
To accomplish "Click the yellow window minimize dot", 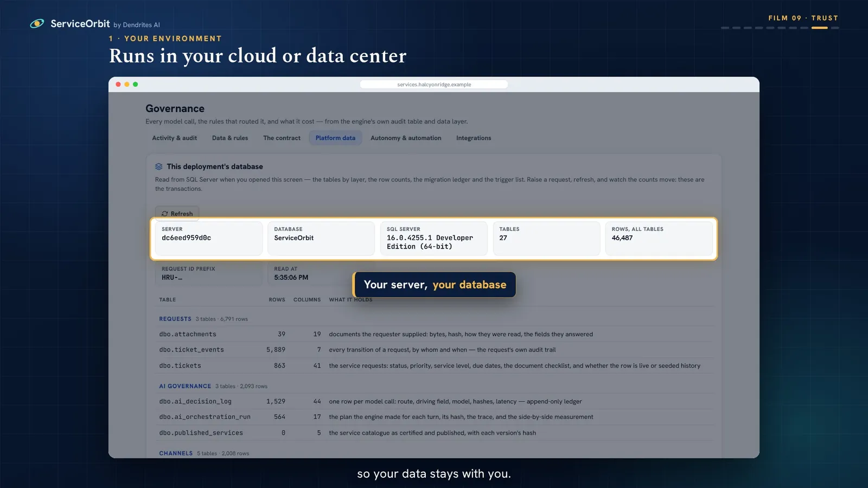I will [x=127, y=84].
